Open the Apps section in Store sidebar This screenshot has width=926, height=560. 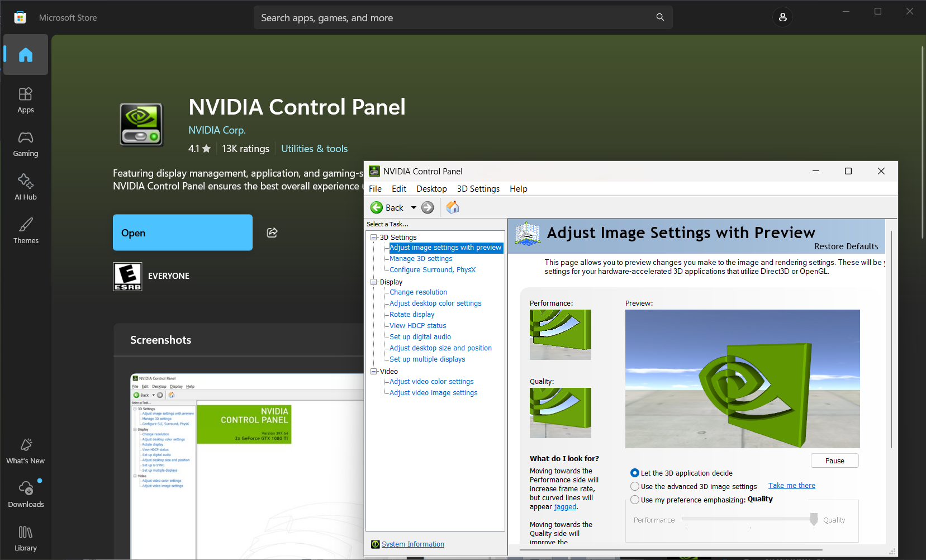click(26, 101)
